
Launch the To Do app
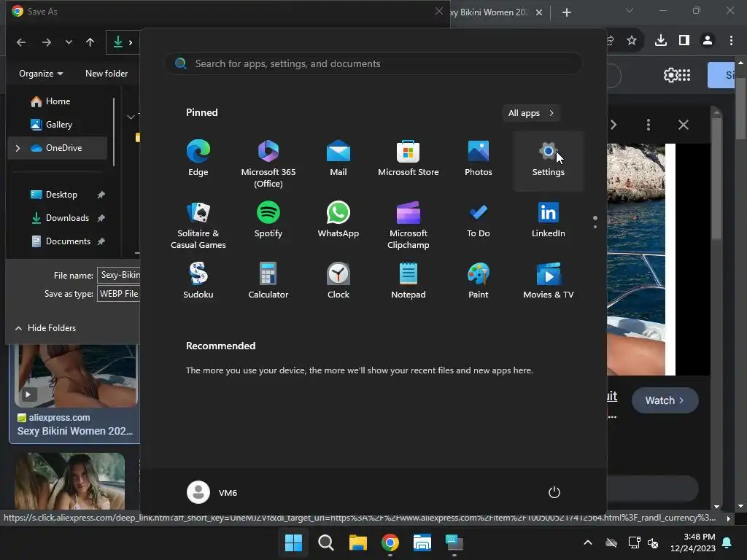479,219
